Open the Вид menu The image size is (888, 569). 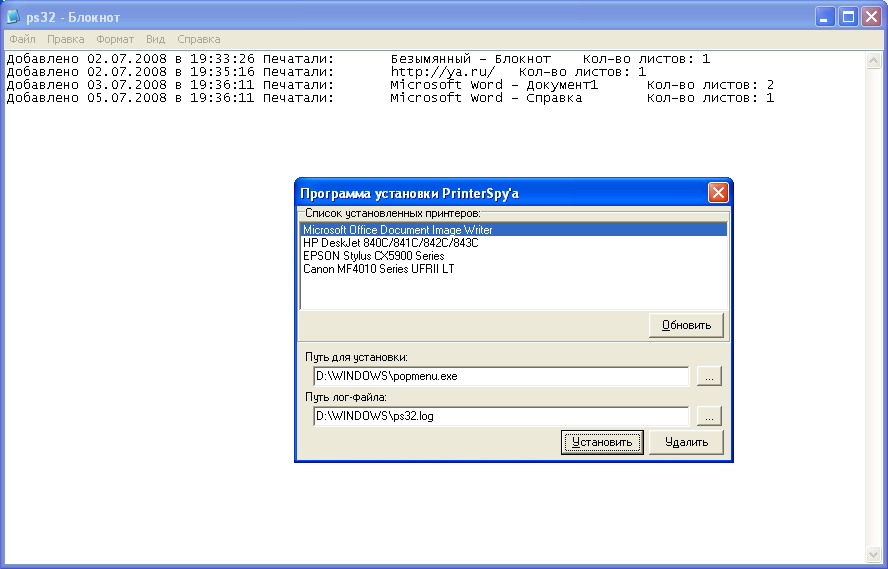point(156,39)
